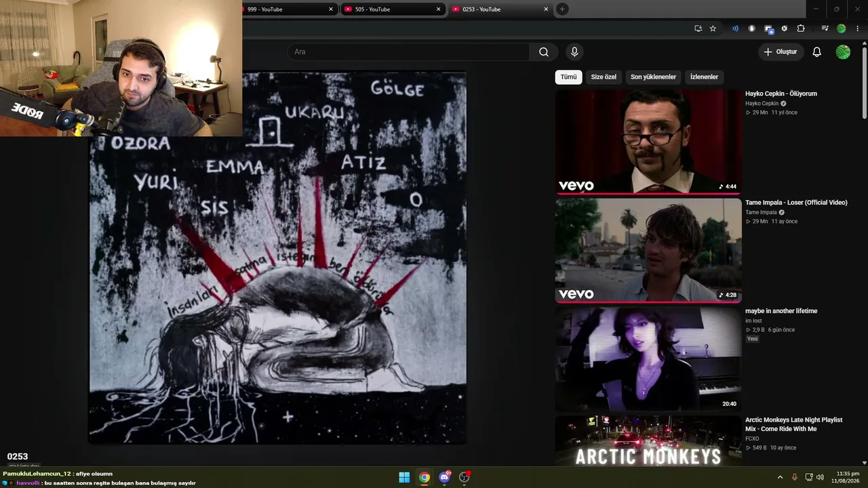The width and height of the screenshot is (868, 488).
Task: Click the '0253' video title text
Action: (x=18, y=457)
